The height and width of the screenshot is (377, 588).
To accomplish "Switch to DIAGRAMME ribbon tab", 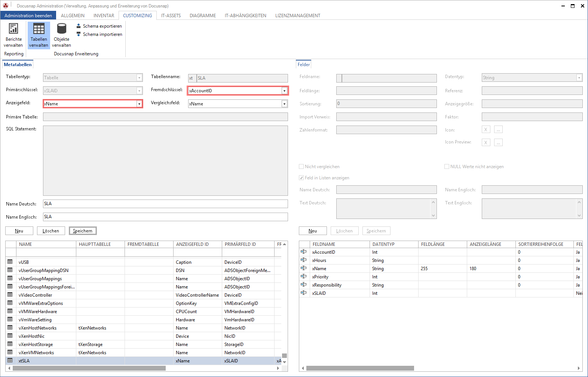I will click(x=203, y=16).
